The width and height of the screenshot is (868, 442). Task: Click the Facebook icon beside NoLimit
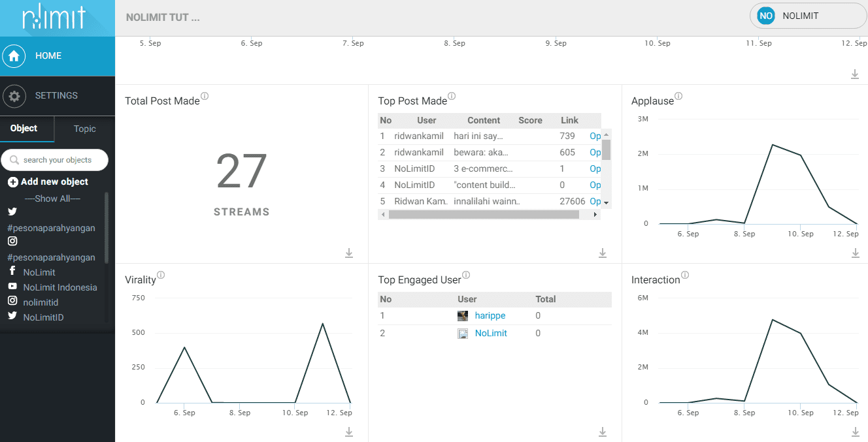[12, 271]
